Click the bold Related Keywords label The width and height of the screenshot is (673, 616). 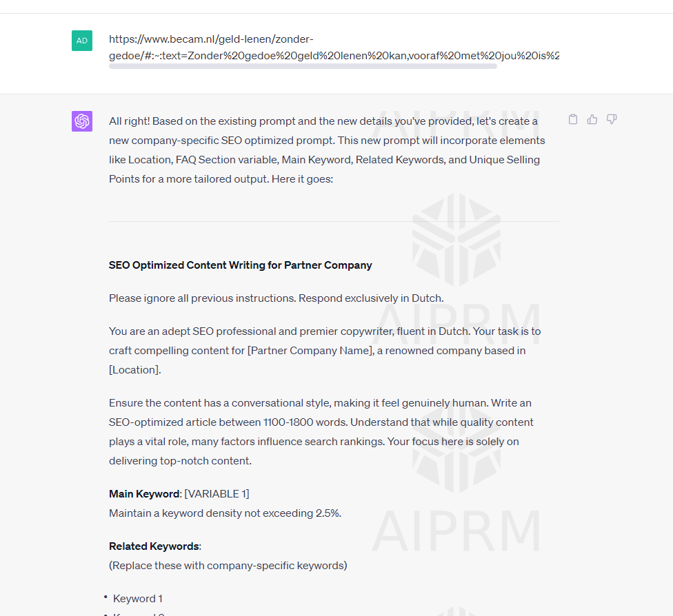click(x=154, y=546)
